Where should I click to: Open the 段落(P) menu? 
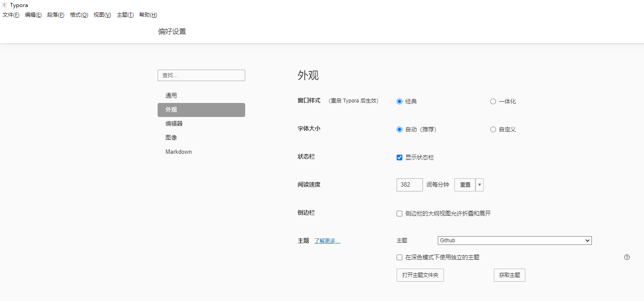(x=56, y=15)
